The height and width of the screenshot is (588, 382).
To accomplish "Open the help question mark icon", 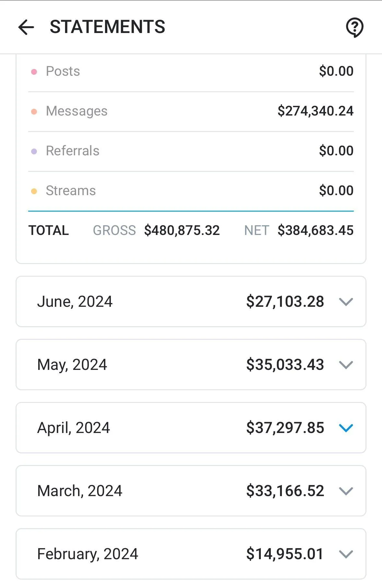I will click(x=354, y=27).
